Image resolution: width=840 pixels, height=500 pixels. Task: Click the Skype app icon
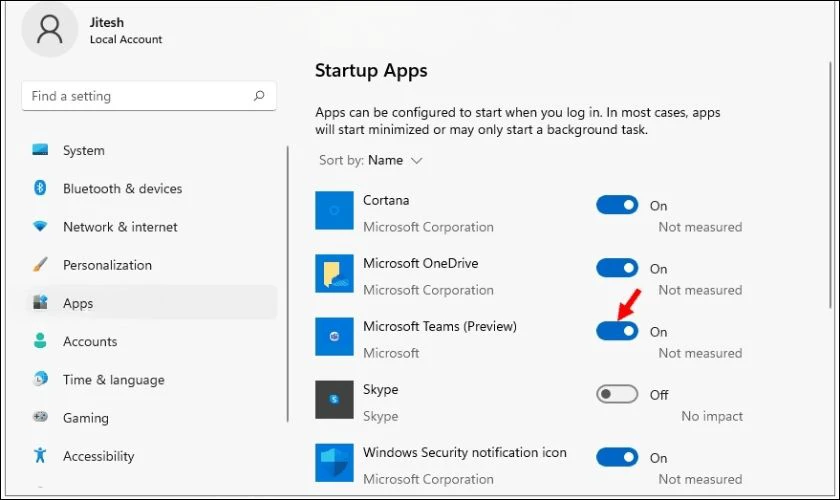point(334,400)
